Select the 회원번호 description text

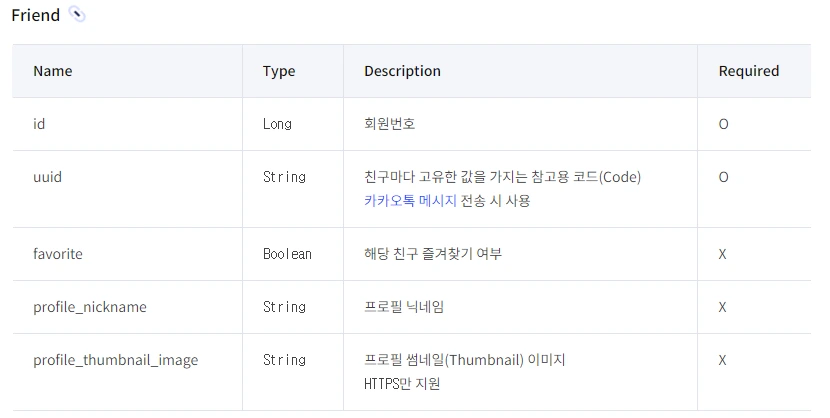coord(390,124)
